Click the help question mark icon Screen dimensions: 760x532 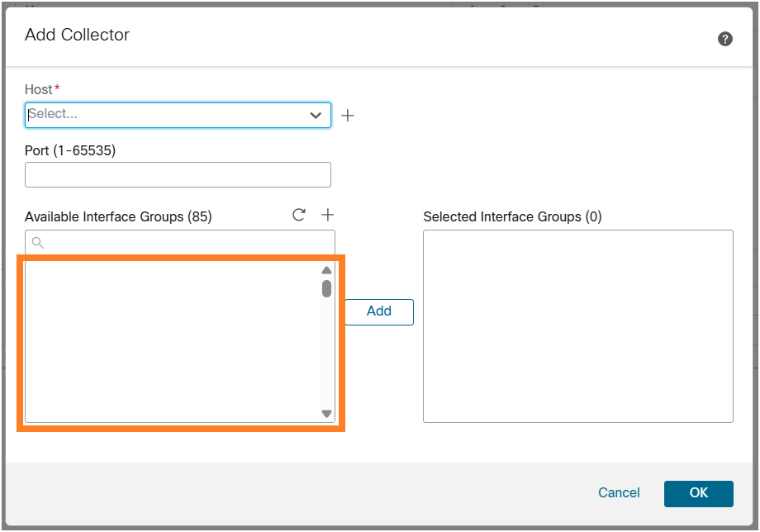[x=724, y=38]
